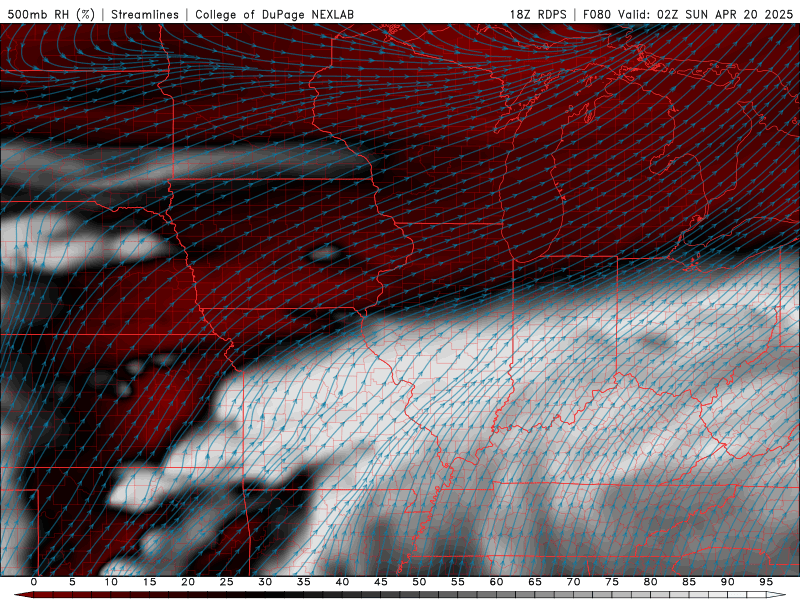Image resolution: width=800 pixels, height=600 pixels.
Task: Select the "18Z RDPS" model run label
Action: pos(538,14)
